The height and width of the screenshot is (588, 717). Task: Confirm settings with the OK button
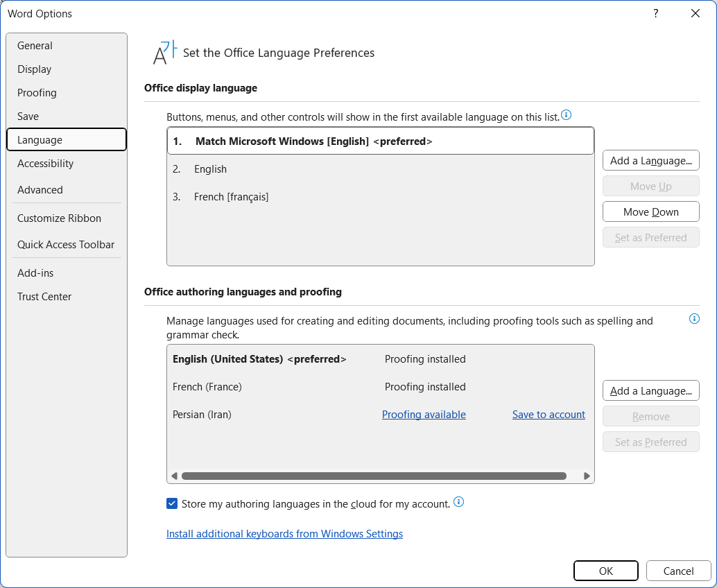click(606, 571)
